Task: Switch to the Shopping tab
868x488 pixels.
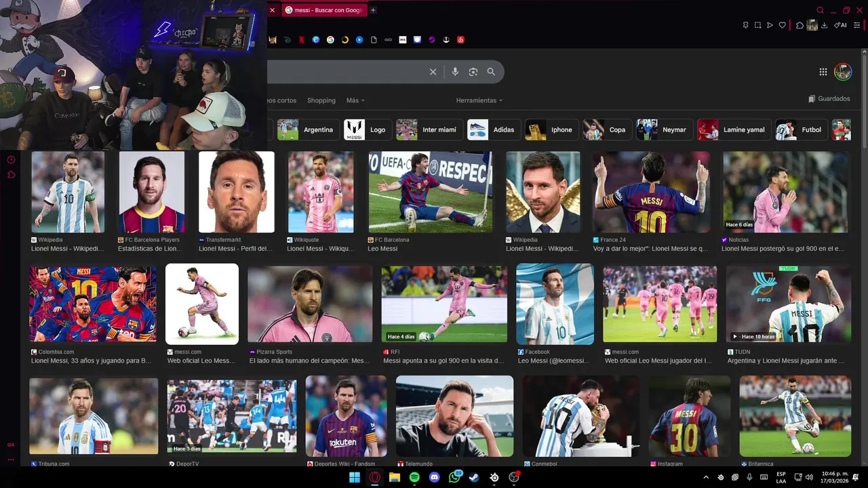Action: coord(321,100)
